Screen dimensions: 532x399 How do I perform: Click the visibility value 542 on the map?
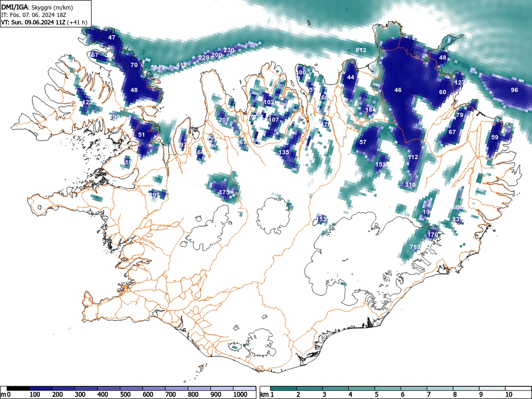[x=159, y=68]
